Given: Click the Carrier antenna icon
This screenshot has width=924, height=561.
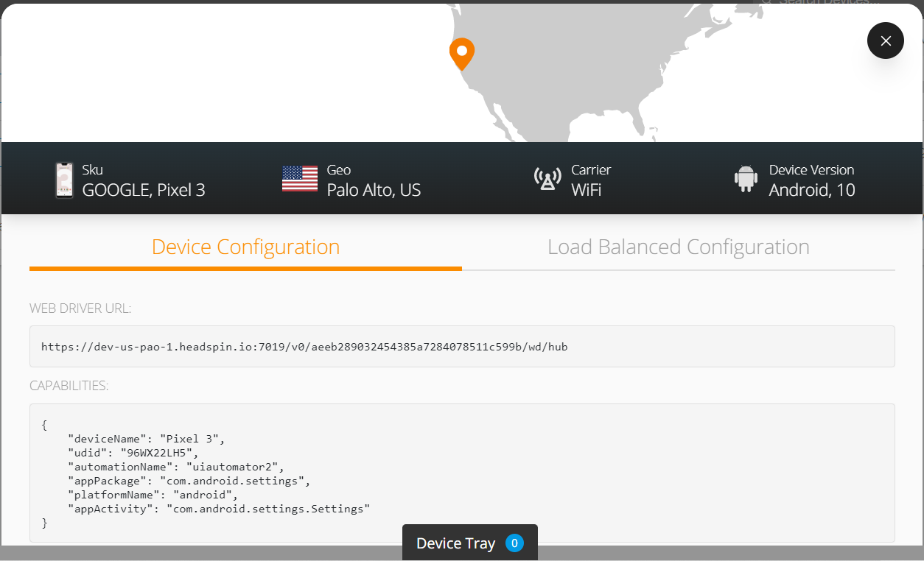Looking at the screenshot, I should coord(547,178).
